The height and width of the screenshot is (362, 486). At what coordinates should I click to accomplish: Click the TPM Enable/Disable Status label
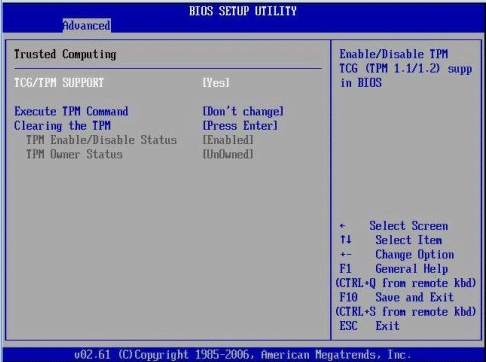point(101,140)
